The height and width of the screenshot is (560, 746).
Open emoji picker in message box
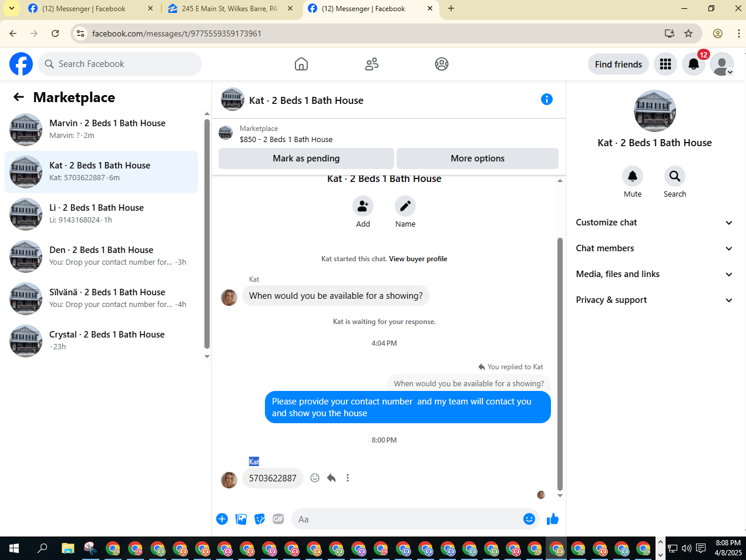point(529,519)
